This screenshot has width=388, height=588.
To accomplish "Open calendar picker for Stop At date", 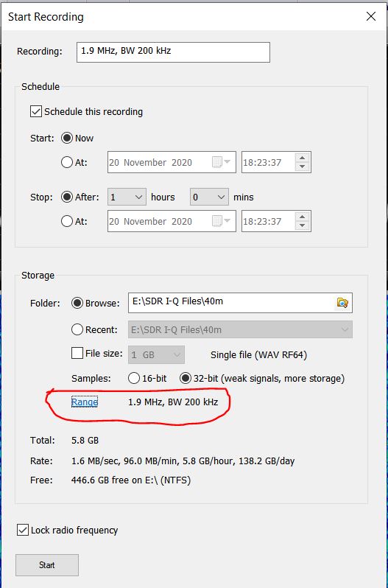I will click(221, 221).
